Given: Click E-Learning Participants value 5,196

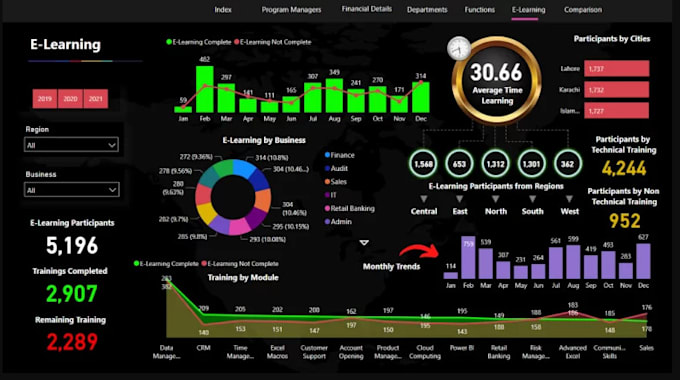Looking at the screenshot, I should [x=72, y=246].
